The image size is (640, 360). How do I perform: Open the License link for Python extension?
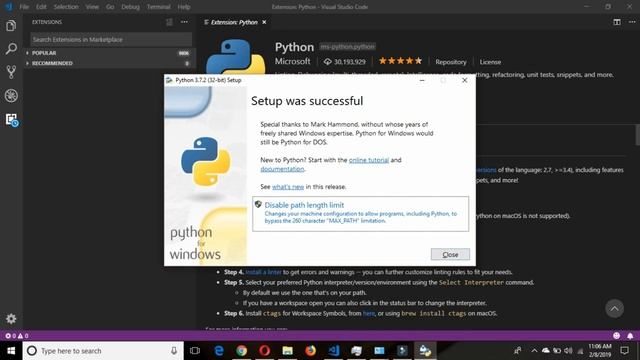coord(490,62)
